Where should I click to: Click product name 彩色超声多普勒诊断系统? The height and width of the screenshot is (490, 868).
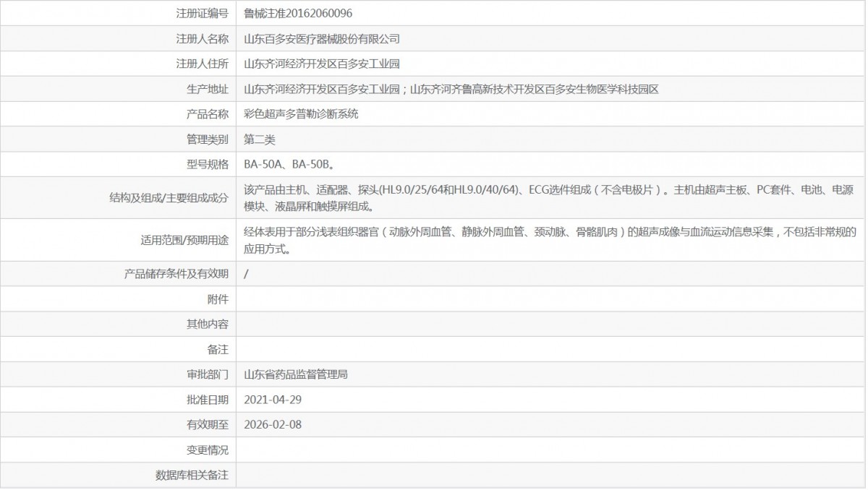pyautogui.click(x=301, y=114)
